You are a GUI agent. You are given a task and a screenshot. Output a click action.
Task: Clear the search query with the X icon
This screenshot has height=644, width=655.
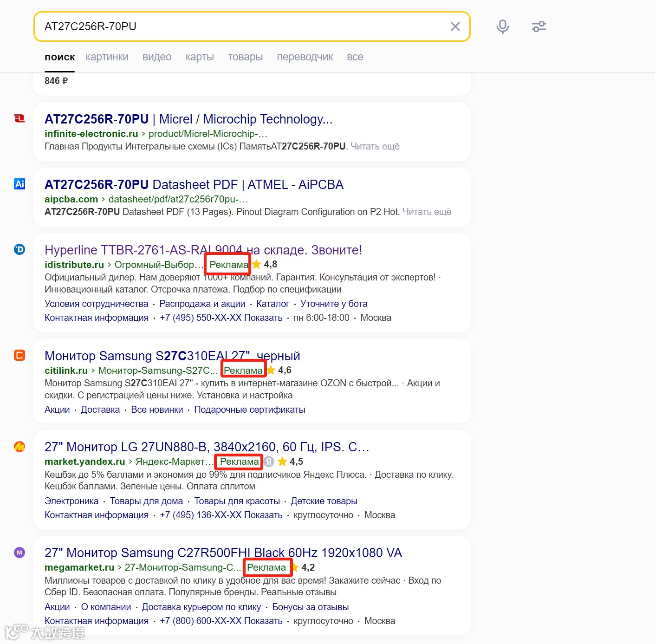(x=455, y=26)
